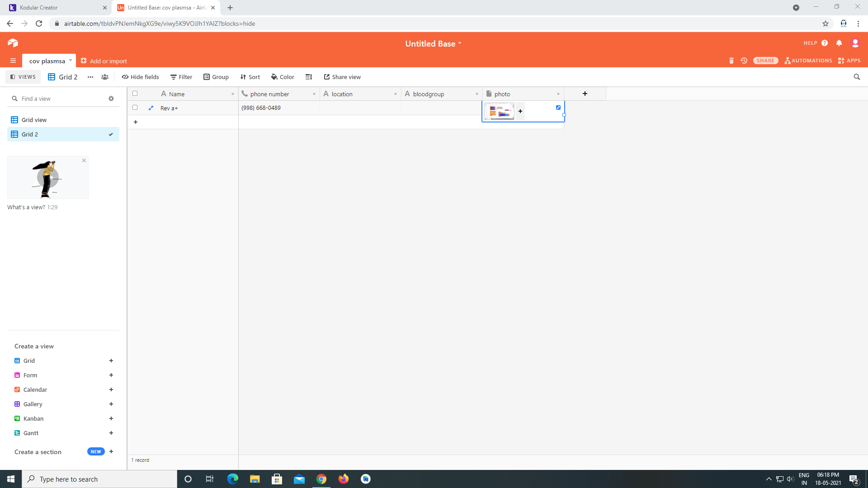Click Add or import link
868x488 pixels.
(104, 61)
